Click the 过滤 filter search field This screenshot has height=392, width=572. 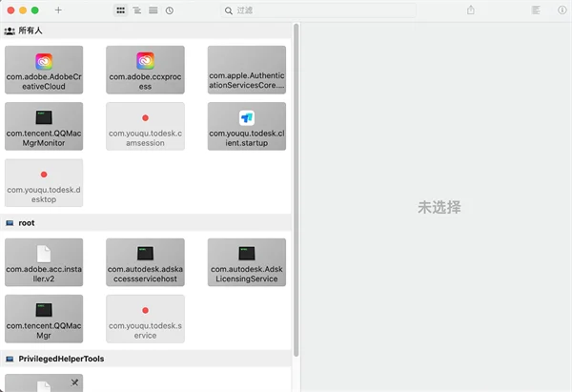(318, 10)
